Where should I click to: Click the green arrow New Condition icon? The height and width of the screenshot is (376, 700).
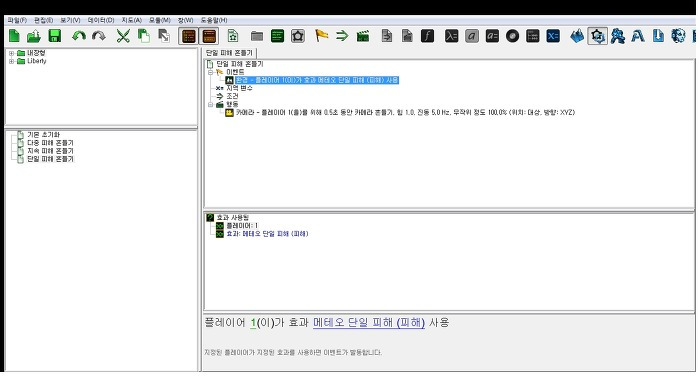coord(342,36)
